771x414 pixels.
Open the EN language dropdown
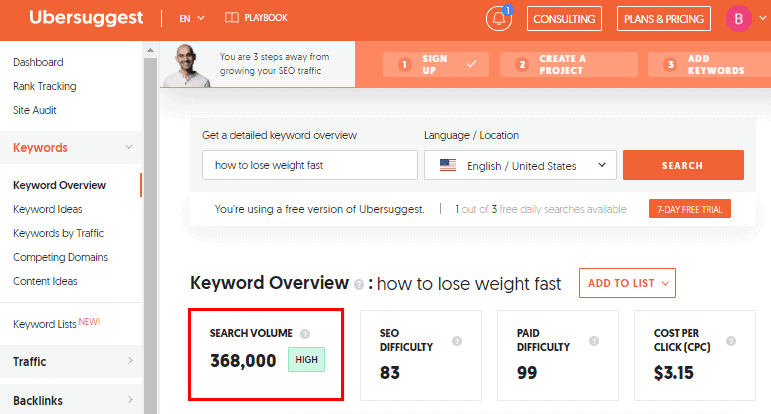tap(192, 18)
